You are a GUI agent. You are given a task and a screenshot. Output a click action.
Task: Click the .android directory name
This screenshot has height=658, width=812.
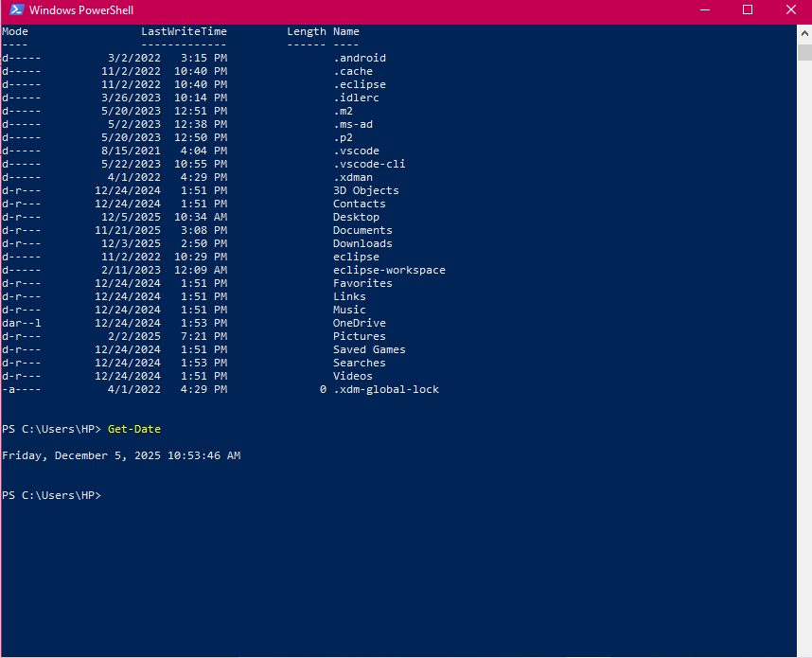coord(360,58)
